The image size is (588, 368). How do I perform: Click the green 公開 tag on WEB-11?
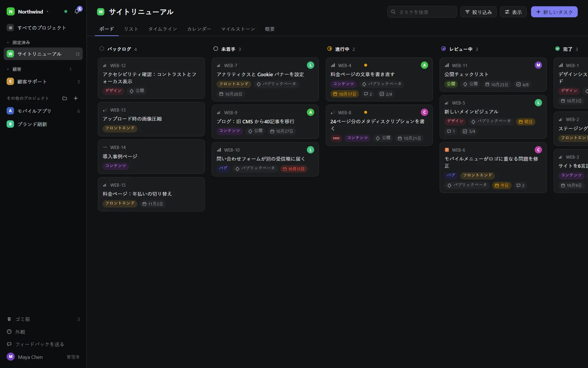tap(451, 84)
